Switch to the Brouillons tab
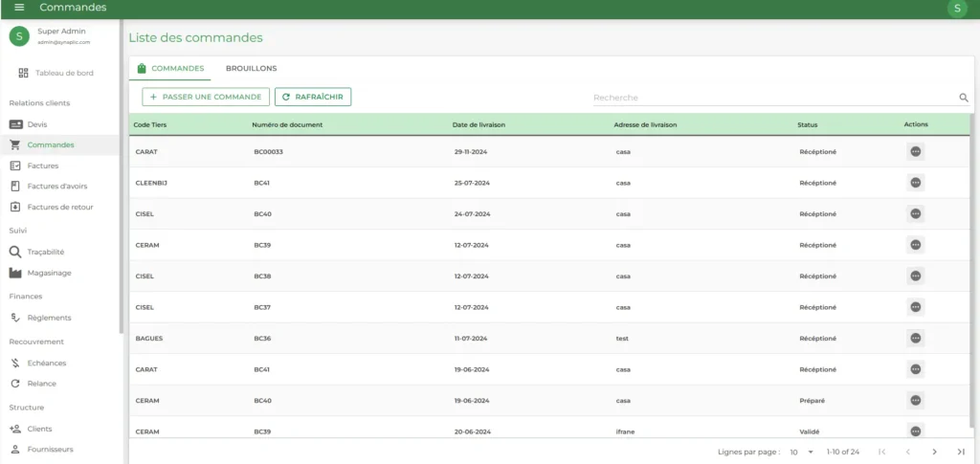980x464 pixels. (x=252, y=69)
